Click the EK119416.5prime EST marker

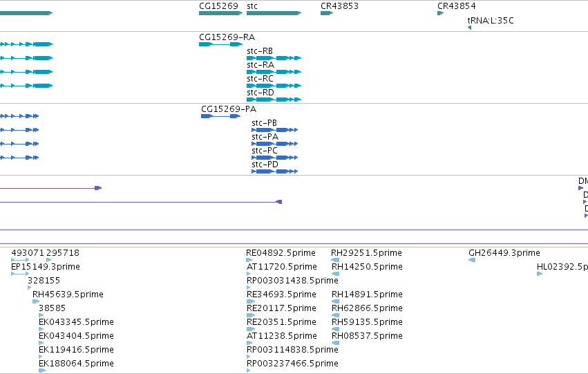pyautogui.click(x=41, y=357)
